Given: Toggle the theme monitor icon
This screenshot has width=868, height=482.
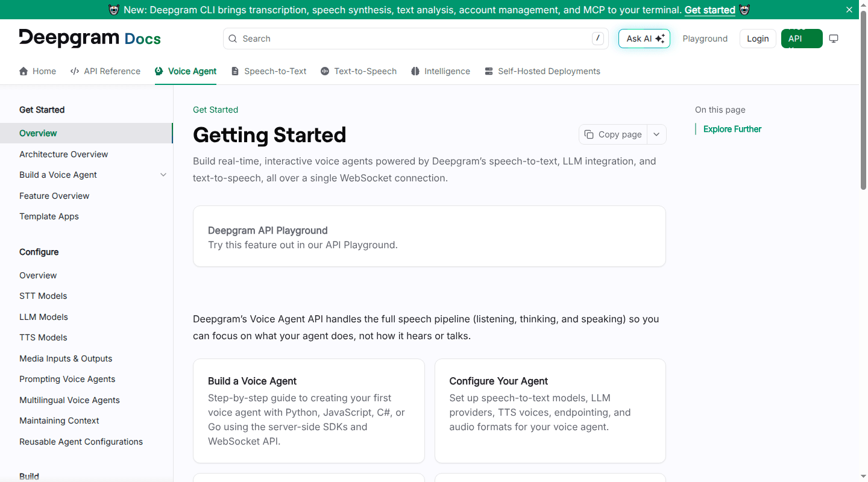Looking at the screenshot, I should pos(834,39).
